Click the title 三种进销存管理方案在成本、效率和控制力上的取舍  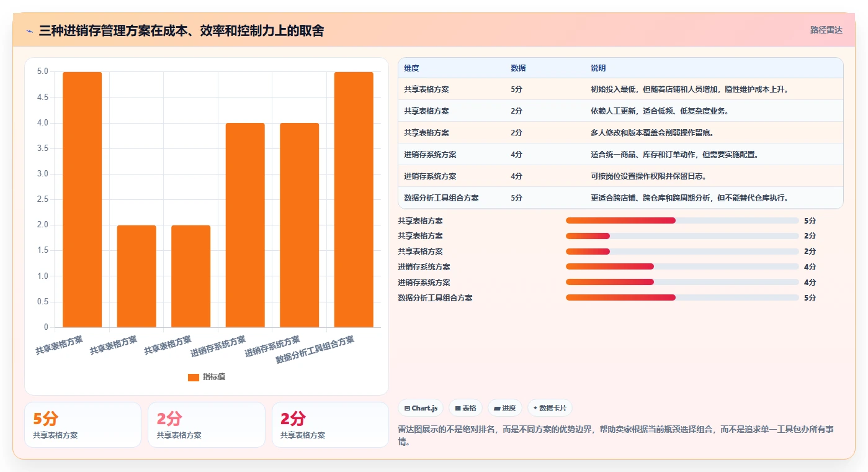(181, 31)
